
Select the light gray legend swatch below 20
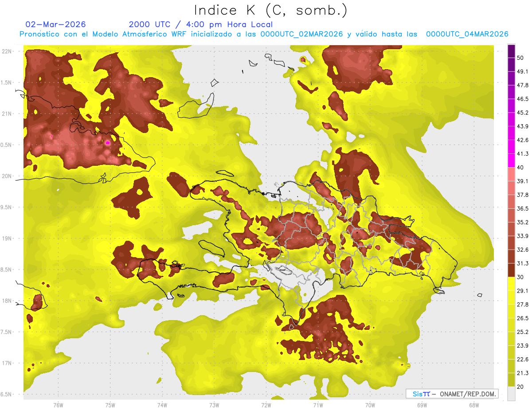point(511,394)
